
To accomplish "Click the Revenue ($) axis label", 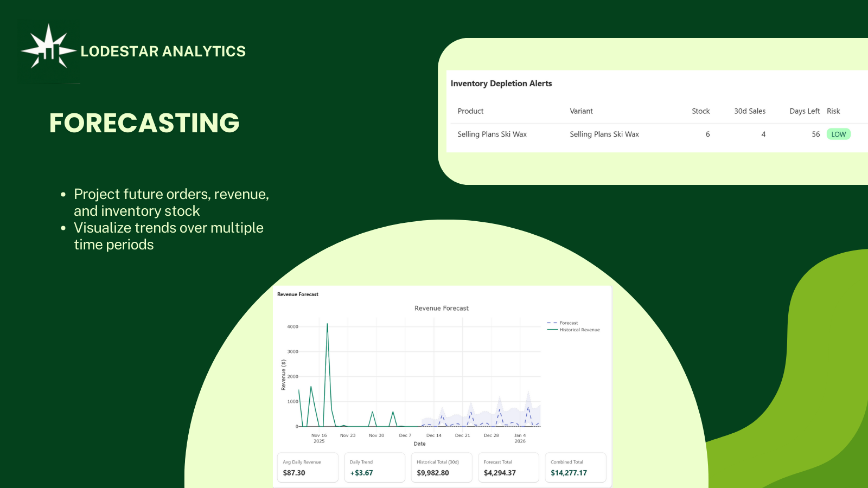I will 283,373.
